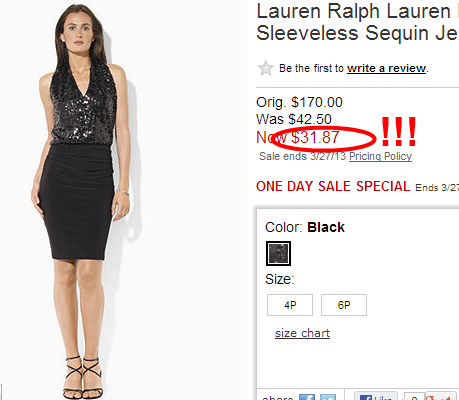Open the size chart link
Screen dimensions: 459x400
pyautogui.click(x=302, y=333)
